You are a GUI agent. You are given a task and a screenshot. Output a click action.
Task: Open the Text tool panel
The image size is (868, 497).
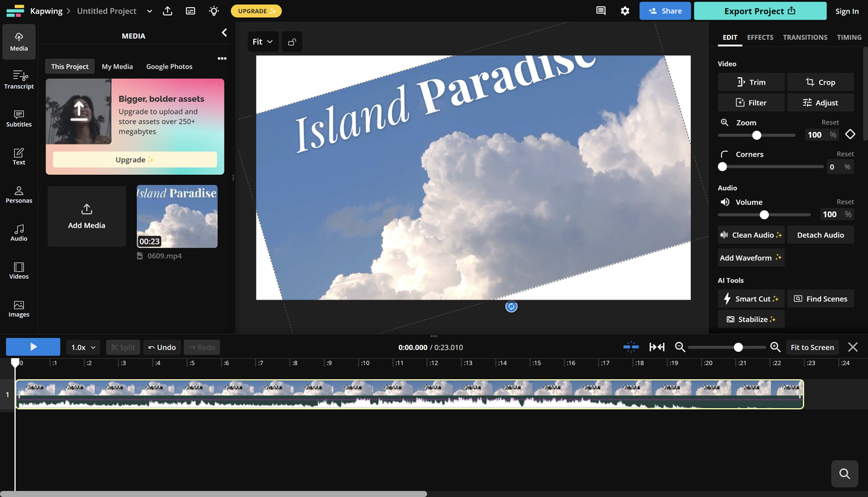coord(18,157)
